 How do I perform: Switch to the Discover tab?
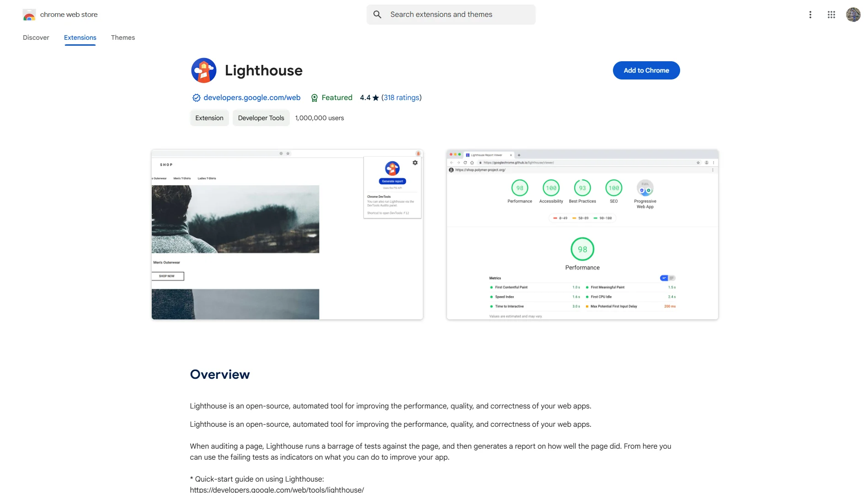point(36,37)
